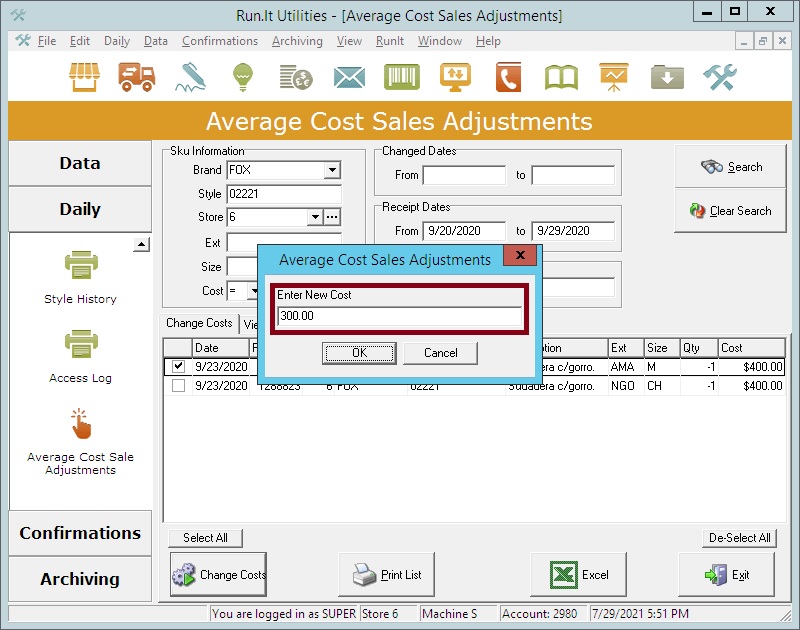Open Style History printer icon
Viewport: 800px width, 630px height.
[x=81, y=265]
